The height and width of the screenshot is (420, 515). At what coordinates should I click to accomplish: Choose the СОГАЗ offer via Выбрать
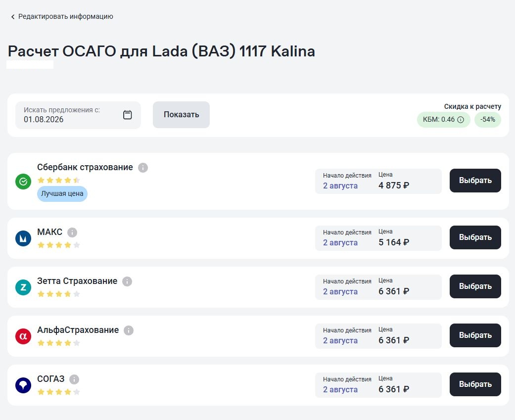[x=475, y=384]
